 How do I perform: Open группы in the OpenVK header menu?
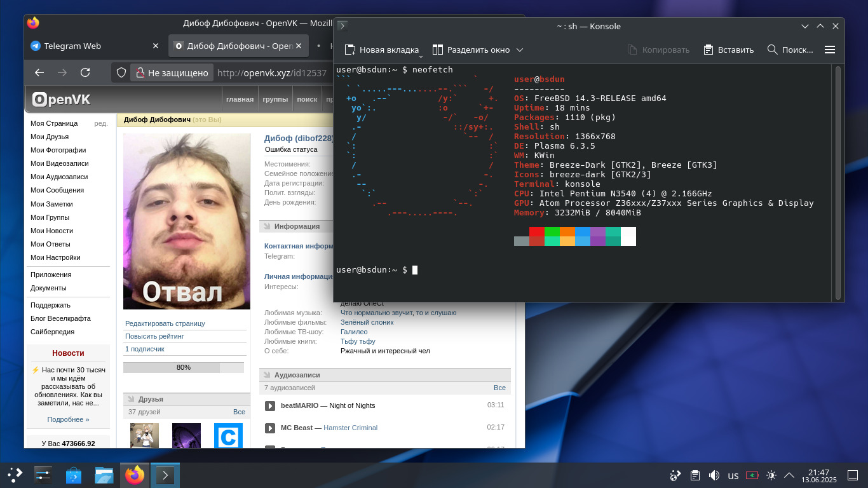275,99
